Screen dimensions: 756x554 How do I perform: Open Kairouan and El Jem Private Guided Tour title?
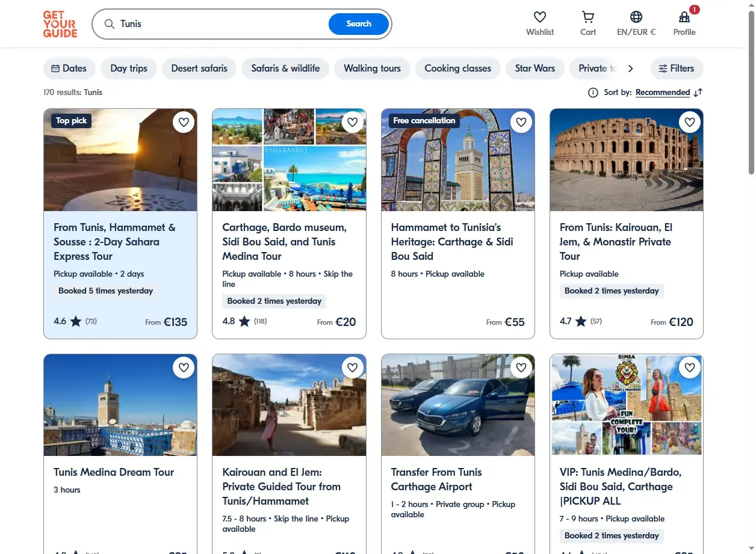(x=282, y=487)
